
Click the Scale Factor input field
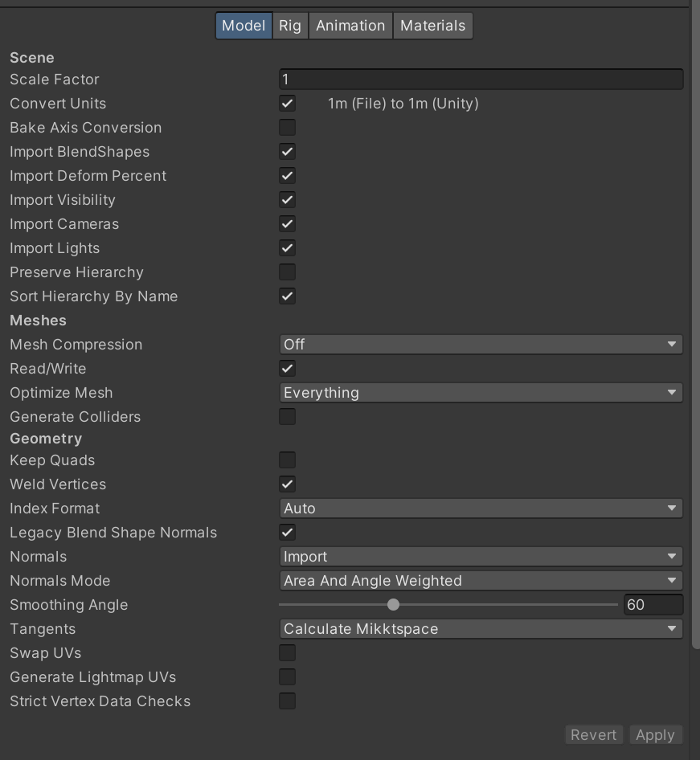pos(481,80)
